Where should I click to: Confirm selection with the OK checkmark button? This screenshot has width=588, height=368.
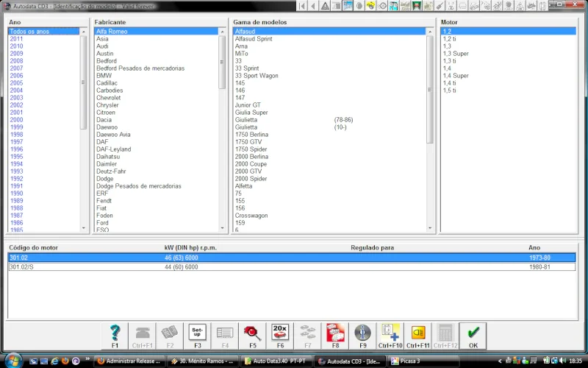pyautogui.click(x=473, y=336)
